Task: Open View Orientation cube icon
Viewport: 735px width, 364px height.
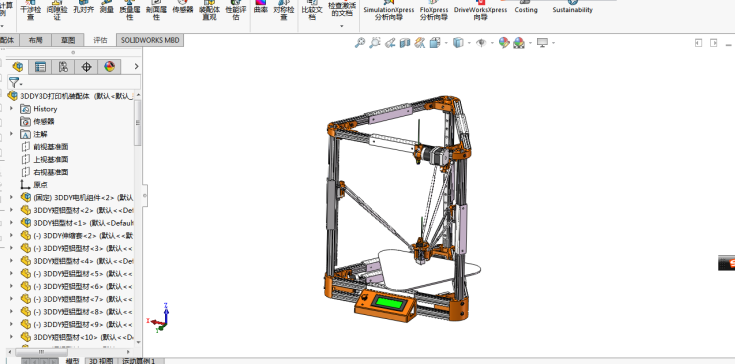Action: tap(435, 43)
